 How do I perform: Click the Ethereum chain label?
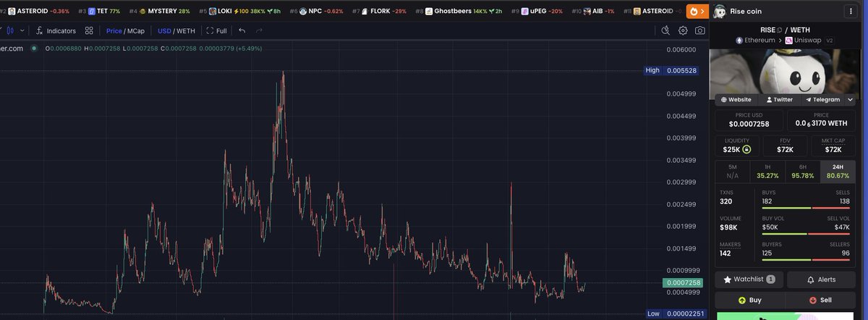pos(754,41)
